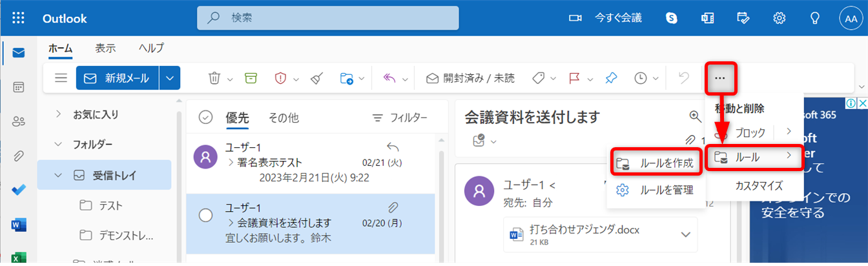The width and height of the screenshot is (868, 266).
Task: Toggle 開封済み / 未読 read status
Action: 470,78
